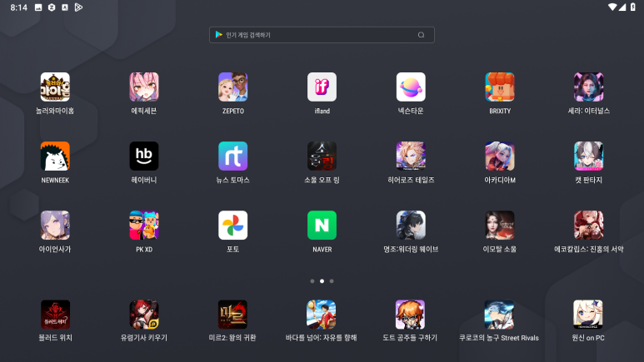Tap the battery status icon
Viewport: 644px width, 362px height.
[x=633, y=7]
